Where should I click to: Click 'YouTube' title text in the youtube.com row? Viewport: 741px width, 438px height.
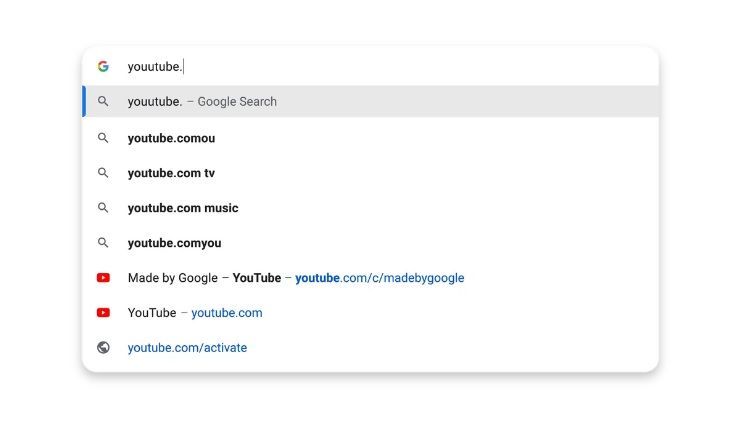[152, 313]
